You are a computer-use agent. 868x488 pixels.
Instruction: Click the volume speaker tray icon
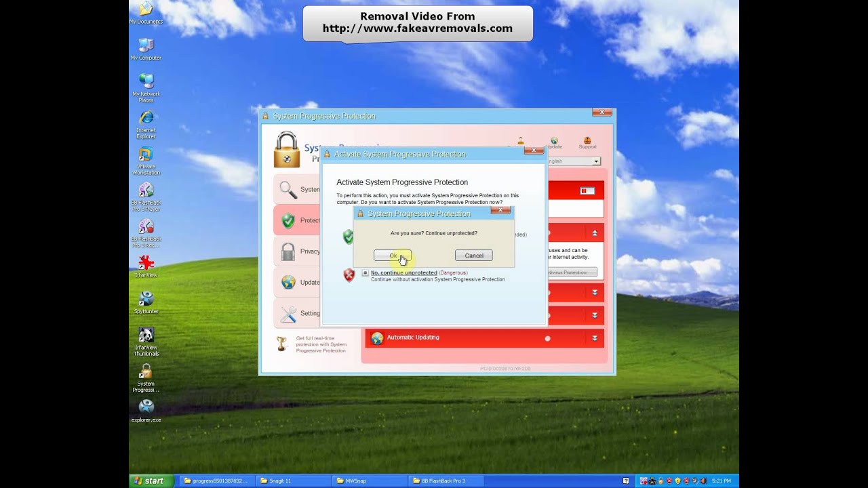point(703,481)
